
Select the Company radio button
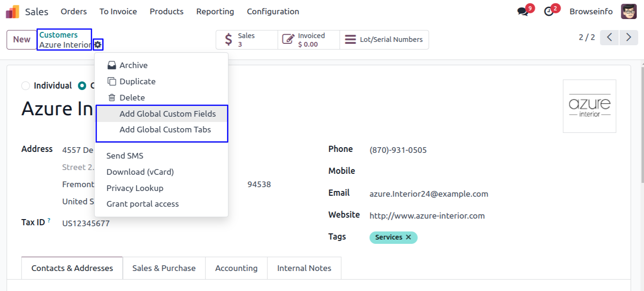[82, 86]
